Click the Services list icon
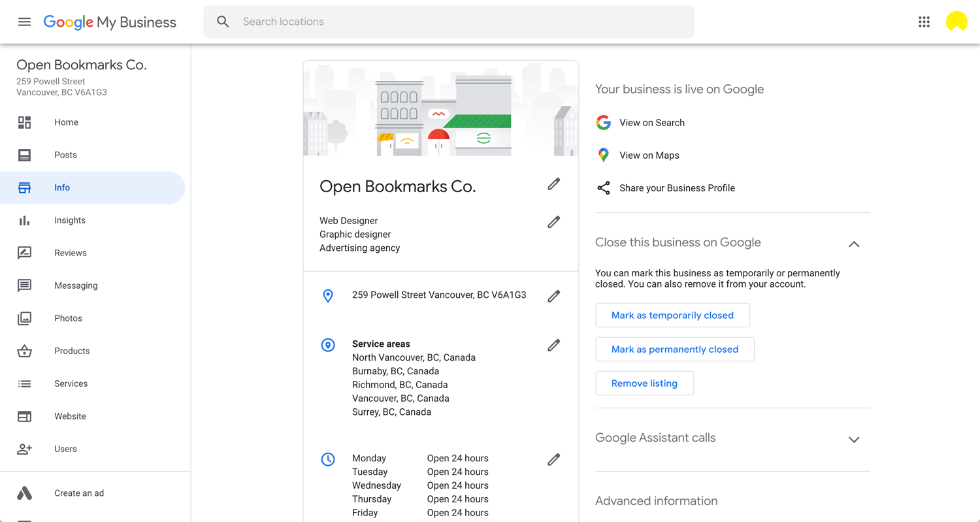This screenshot has width=980, height=522. tap(24, 383)
